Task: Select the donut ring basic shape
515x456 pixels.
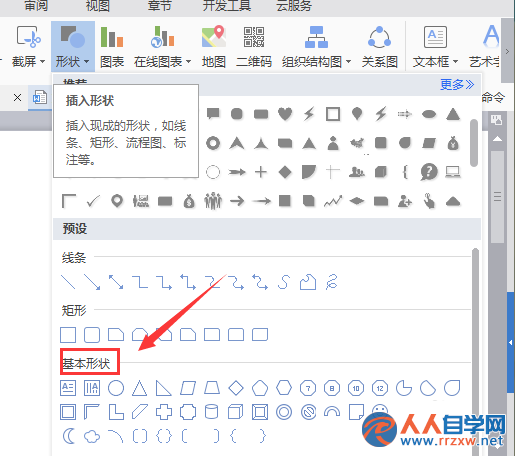Action: pos(284,412)
